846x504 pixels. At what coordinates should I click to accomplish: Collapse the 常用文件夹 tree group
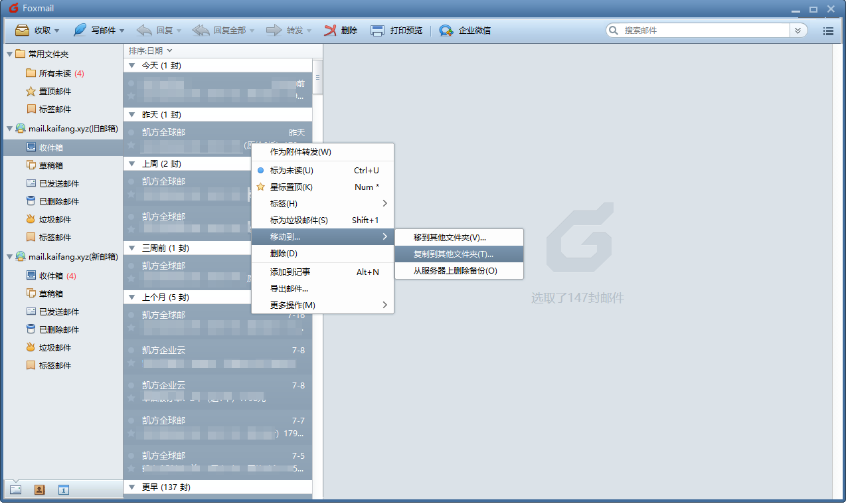coord(9,54)
